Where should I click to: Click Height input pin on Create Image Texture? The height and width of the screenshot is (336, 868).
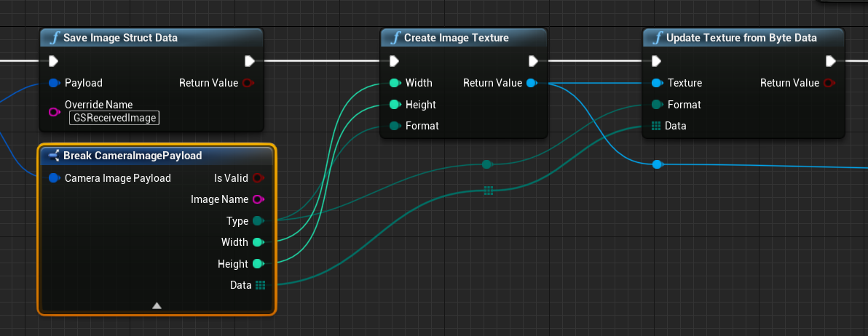pyautogui.click(x=395, y=105)
